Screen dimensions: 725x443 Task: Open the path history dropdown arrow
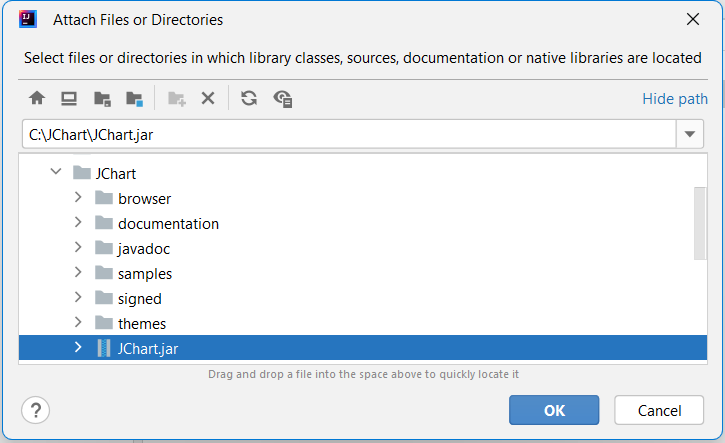click(x=690, y=134)
